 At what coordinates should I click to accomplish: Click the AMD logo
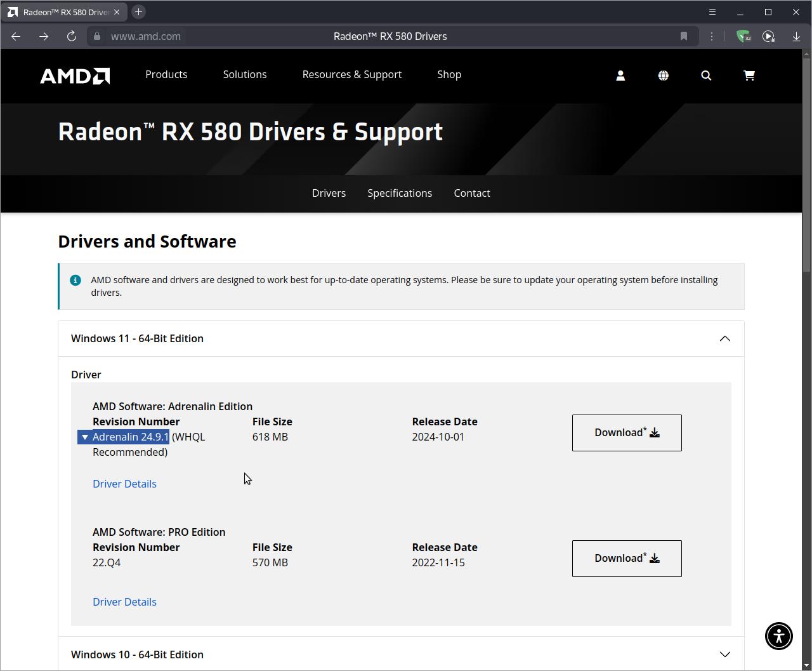click(75, 76)
